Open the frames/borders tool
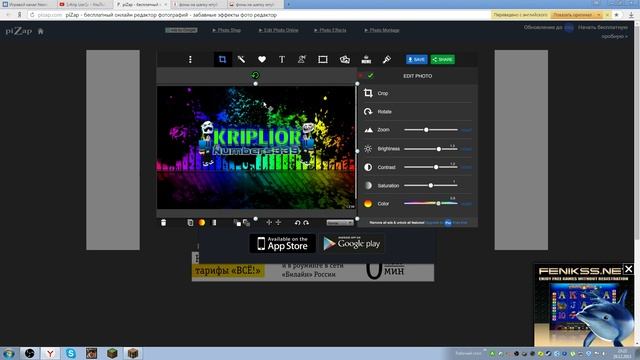640x360 pixels. coord(322,60)
